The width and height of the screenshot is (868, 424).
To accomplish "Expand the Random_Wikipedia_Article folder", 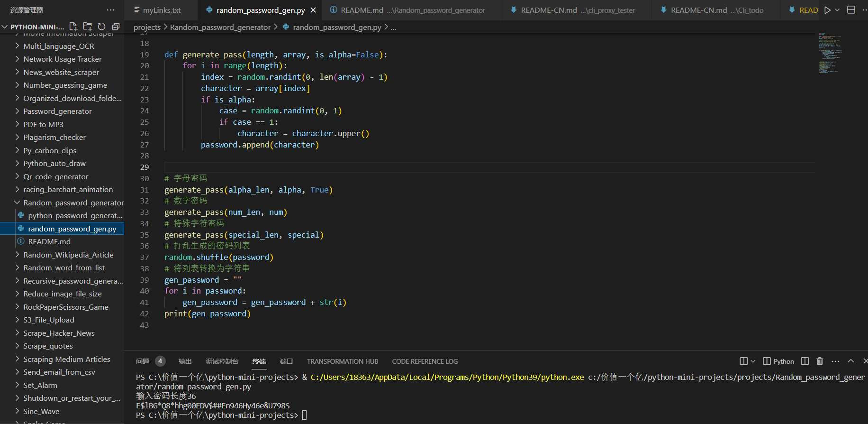I will pos(62,255).
